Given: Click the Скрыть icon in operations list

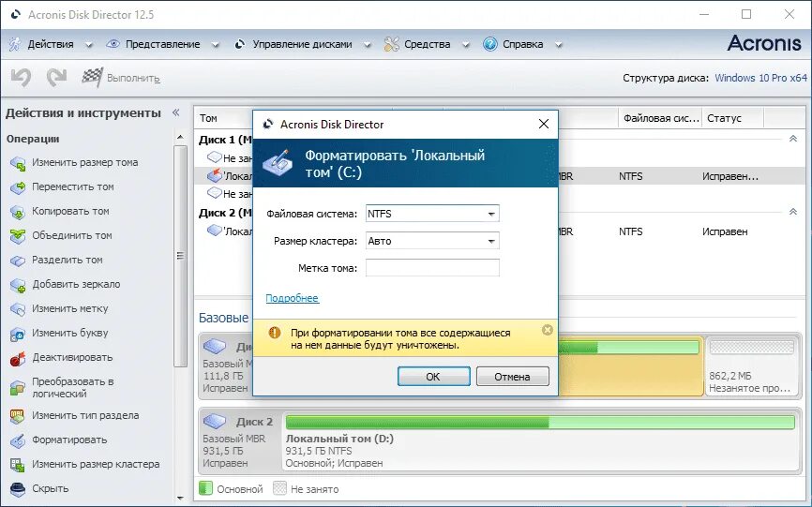Looking at the screenshot, I should (x=18, y=489).
